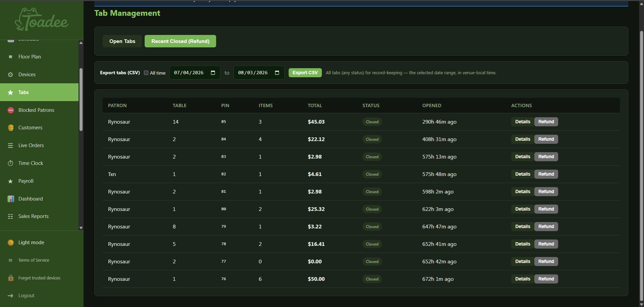
Task: Open Terms of Service link
Action: pyautogui.click(x=42, y=260)
